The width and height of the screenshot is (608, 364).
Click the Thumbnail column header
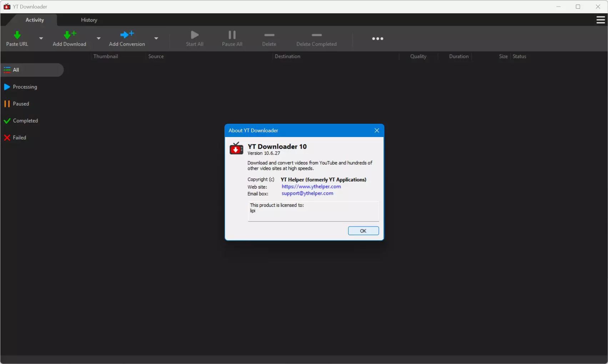point(106,56)
